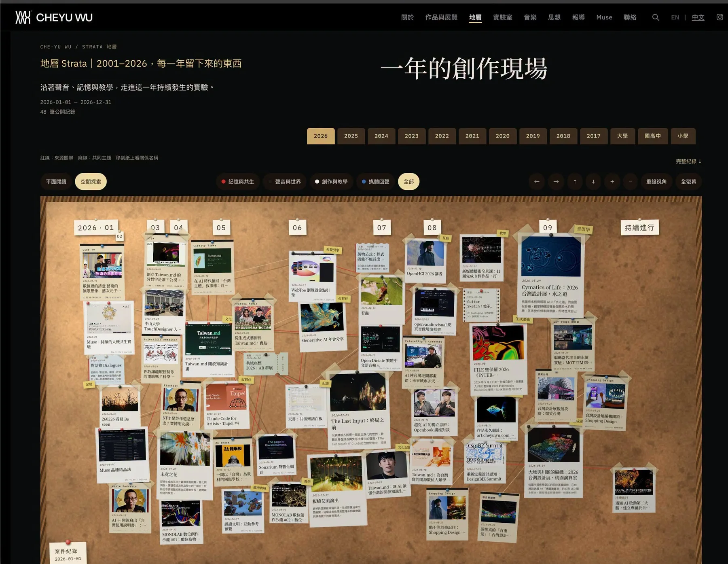Select the 2026 year tab
This screenshot has width=728, height=564.
pyautogui.click(x=321, y=136)
